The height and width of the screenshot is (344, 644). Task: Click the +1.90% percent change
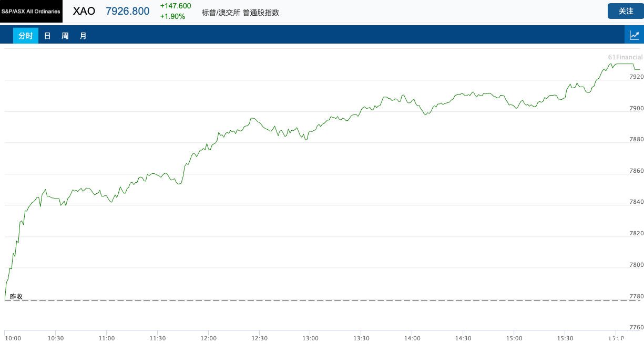click(172, 16)
